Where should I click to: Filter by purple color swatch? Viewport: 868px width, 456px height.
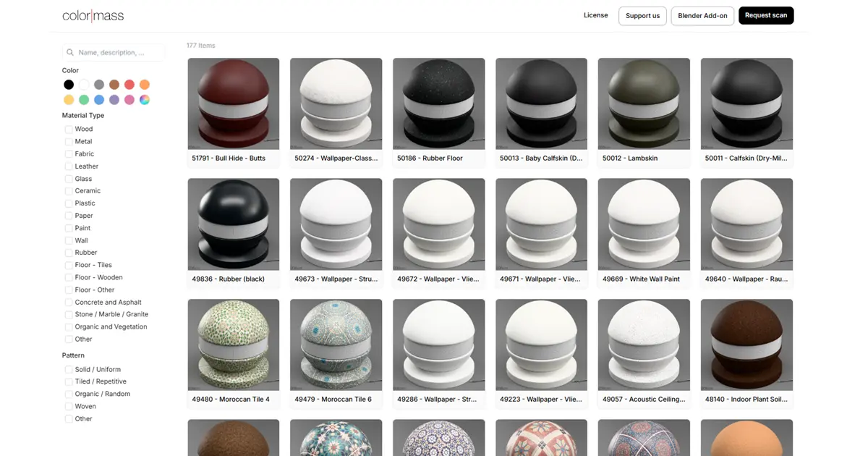click(x=114, y=100)
